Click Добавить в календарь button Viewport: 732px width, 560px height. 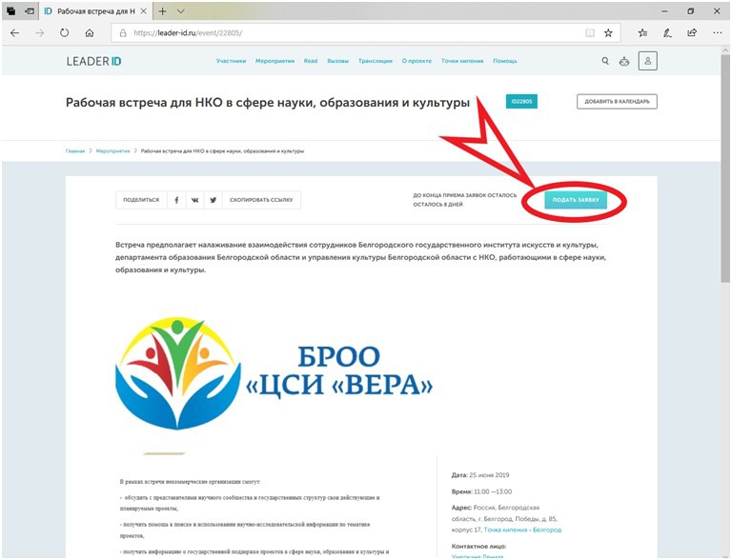[x=617, y=101]
